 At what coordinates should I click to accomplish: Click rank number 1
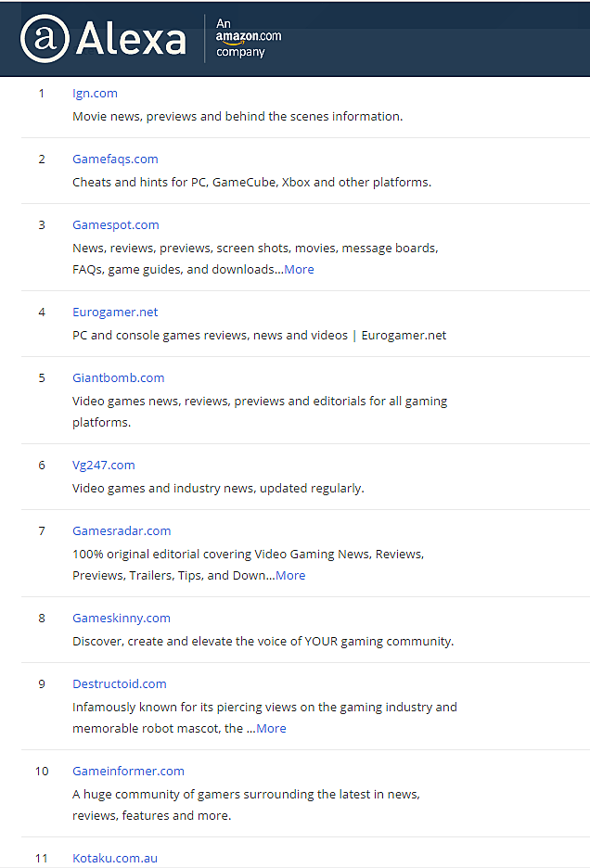(42, 94)
